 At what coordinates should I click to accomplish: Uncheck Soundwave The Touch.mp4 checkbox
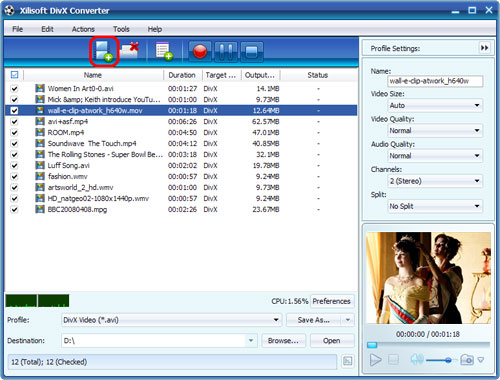click(x=14, y=144)
